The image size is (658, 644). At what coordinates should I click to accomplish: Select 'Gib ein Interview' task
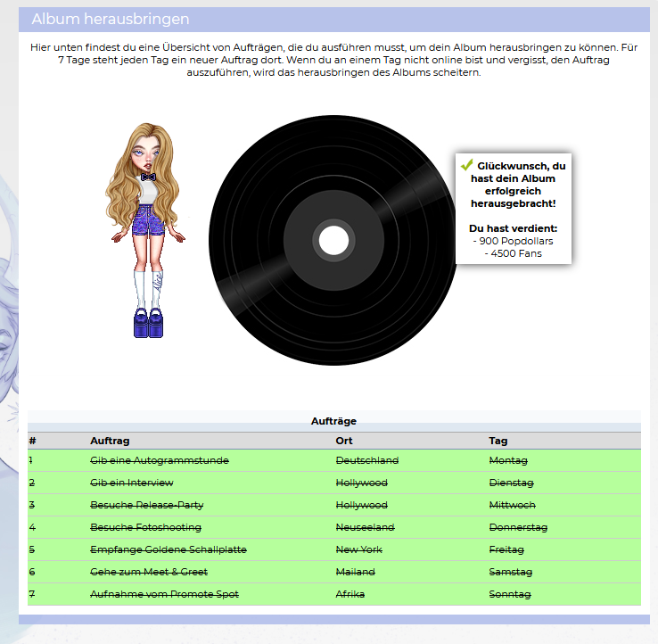pos(132,483)
